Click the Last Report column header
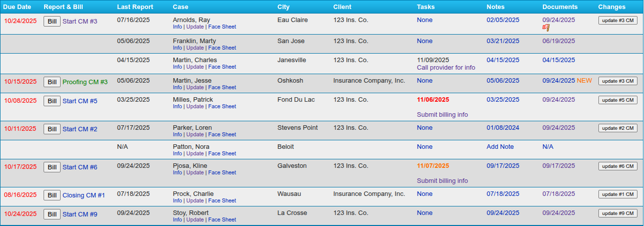 [135, 7]
